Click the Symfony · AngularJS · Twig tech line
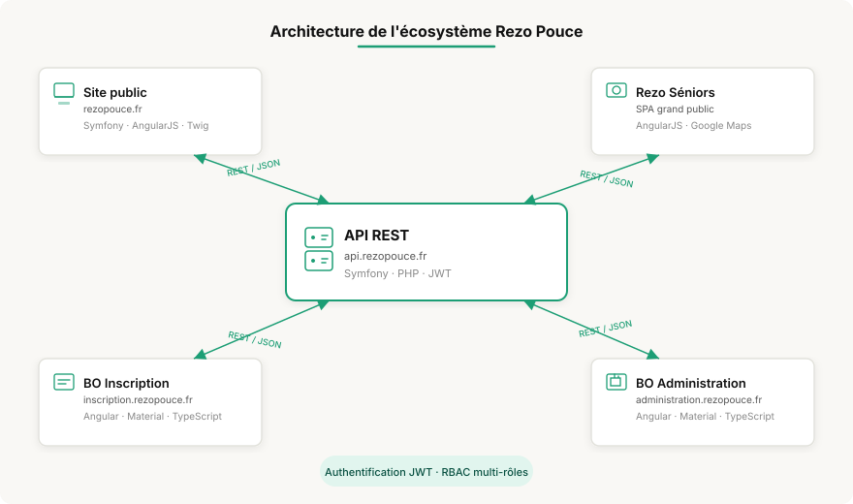 point(145,126)
